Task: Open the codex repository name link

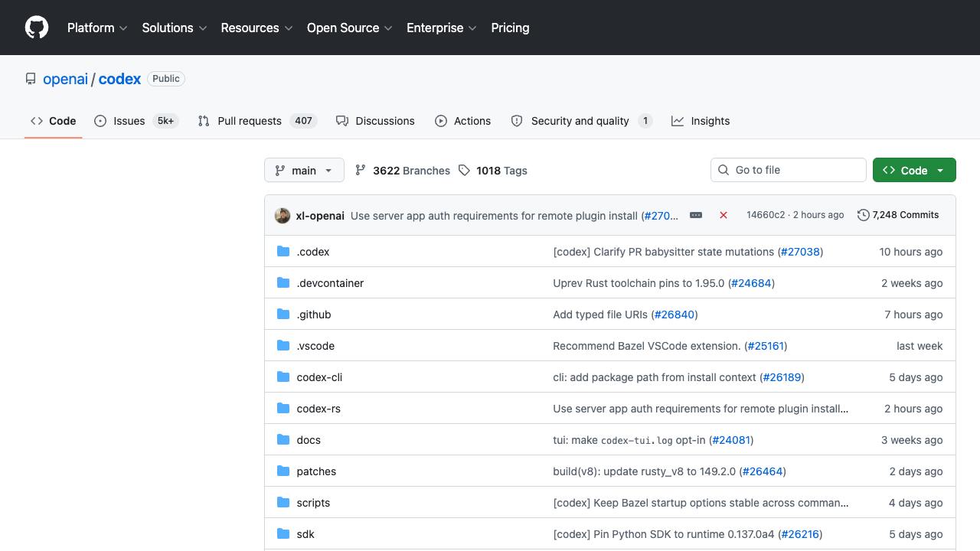Action: click(x=120, y=79)
